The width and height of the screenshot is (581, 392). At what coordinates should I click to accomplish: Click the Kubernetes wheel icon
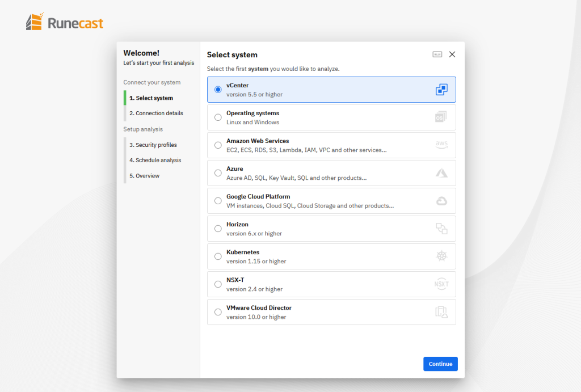(x=441, y=256)
